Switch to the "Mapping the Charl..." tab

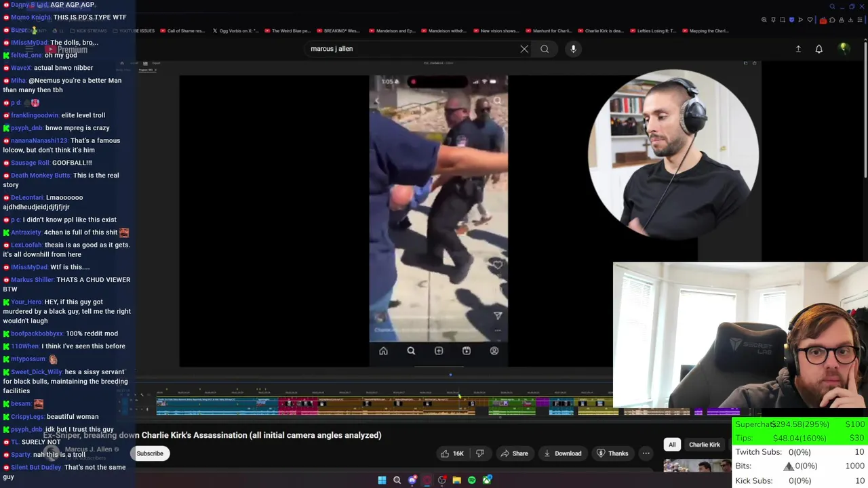coord(705,30)
